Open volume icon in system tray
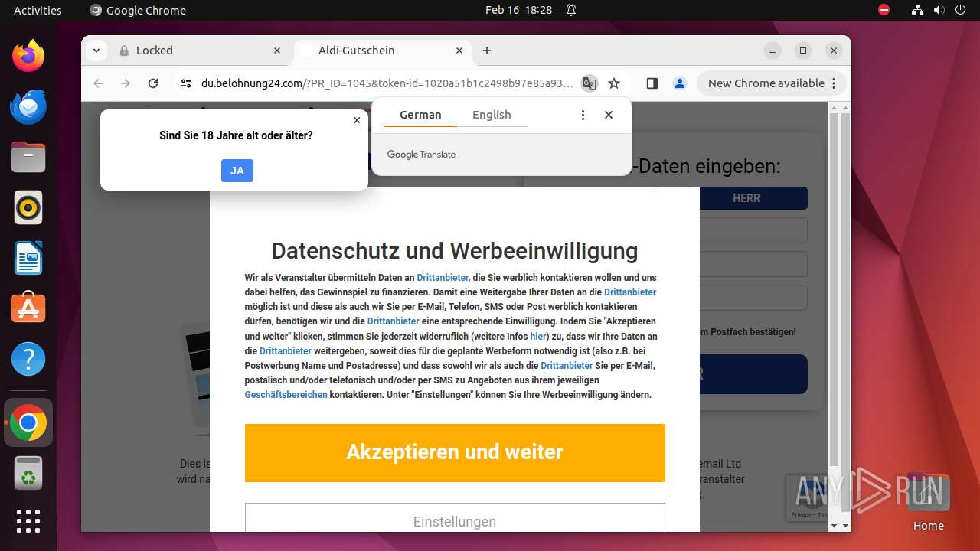The height and width of the screenshot is (551, 980). click(x=939, y=10)
